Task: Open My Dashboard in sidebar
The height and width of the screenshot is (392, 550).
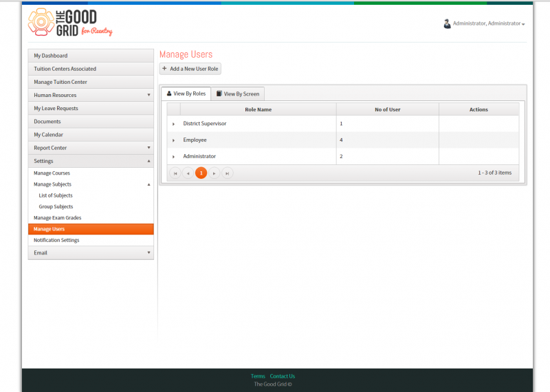Action: 91,56
